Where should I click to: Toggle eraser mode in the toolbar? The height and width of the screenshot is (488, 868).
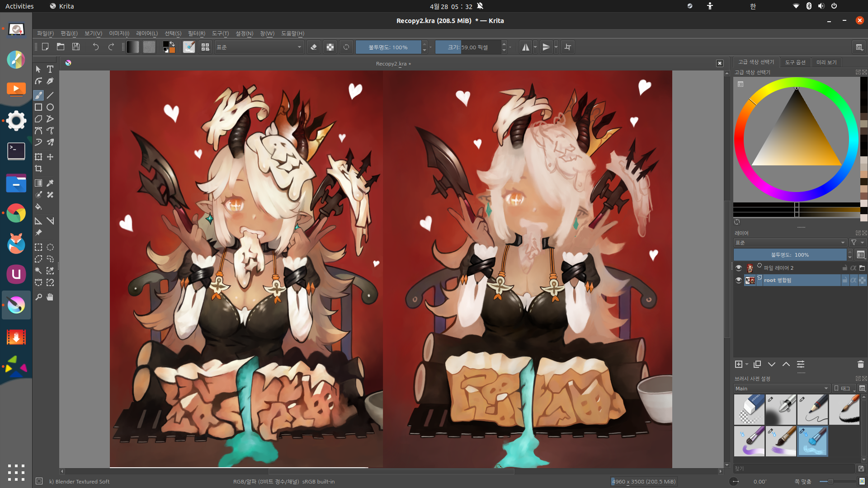point(314,47)
